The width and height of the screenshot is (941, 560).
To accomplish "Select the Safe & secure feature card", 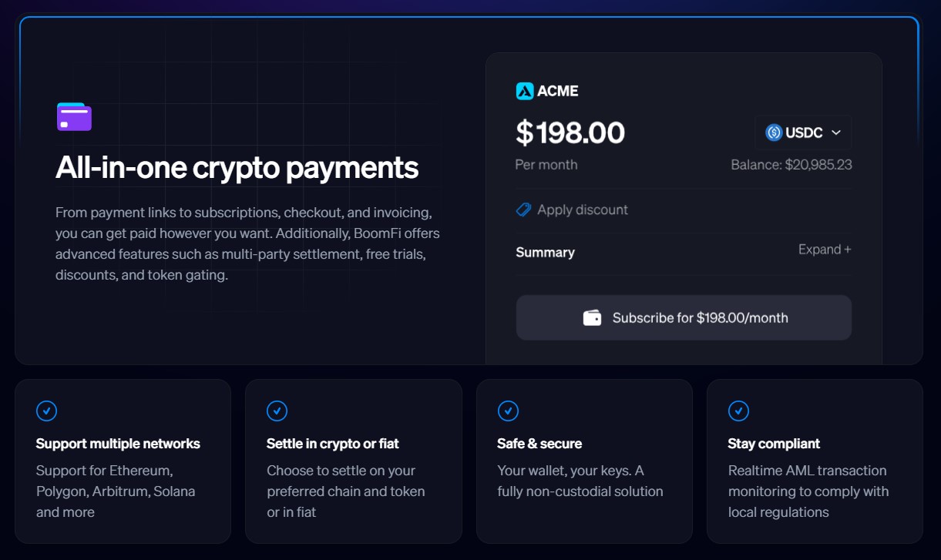I will click(x=585, y=460).
